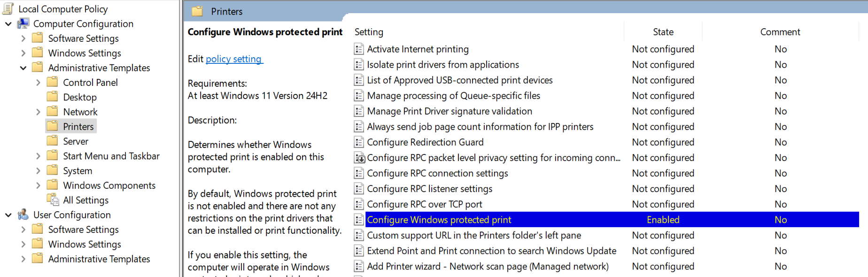Collapse the User Configuration node

coord(8,215)
